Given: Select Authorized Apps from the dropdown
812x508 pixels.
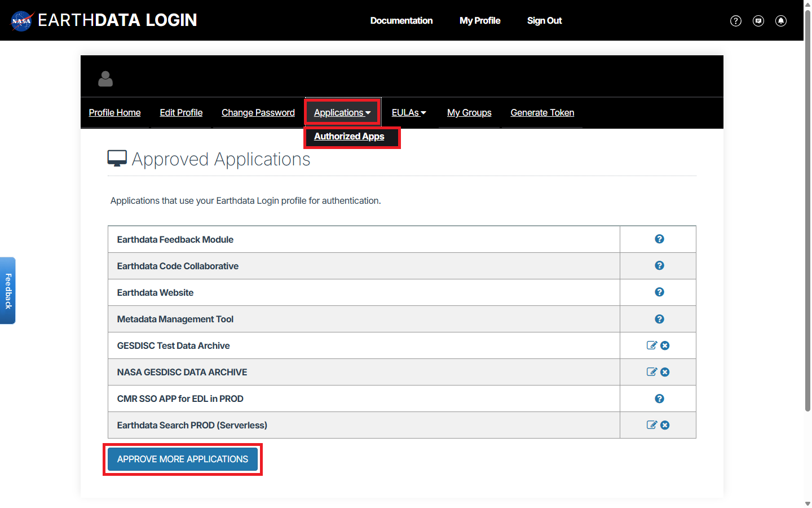Looking at the screenshot, I should 349,137.
